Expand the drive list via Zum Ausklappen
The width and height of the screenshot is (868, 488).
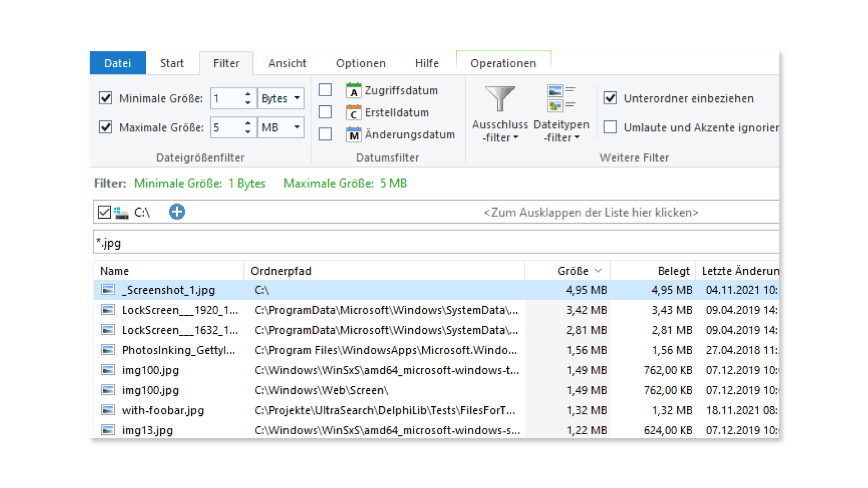tap(590, 212)
